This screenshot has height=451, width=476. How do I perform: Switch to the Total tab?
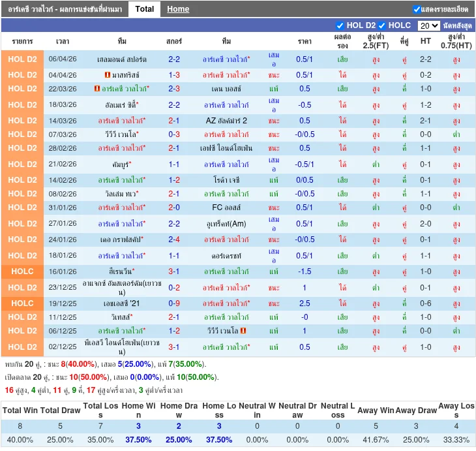145,9
